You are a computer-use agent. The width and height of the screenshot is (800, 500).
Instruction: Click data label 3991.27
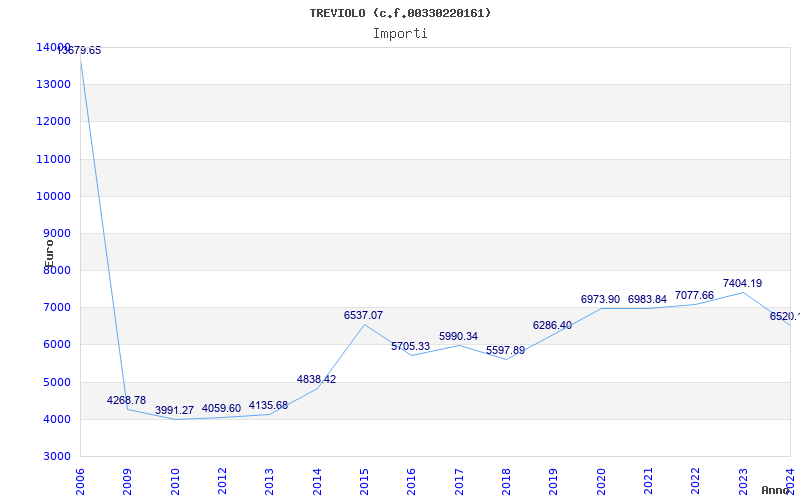[x=174, y=411]
